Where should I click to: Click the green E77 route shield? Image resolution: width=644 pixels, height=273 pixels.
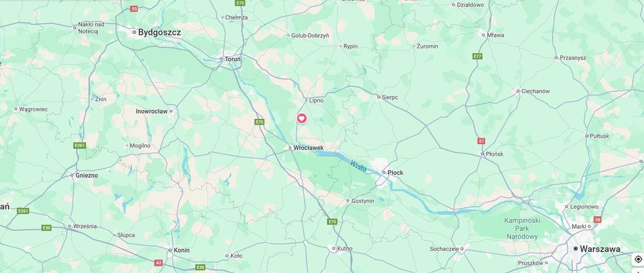pos(477,56)
